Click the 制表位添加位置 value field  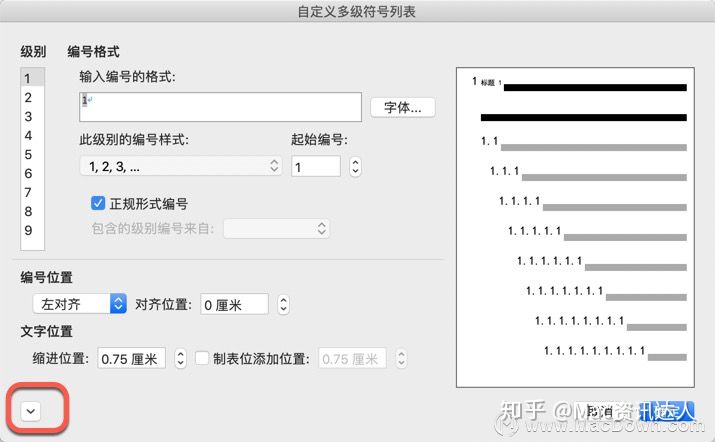[x=352, y=359]
